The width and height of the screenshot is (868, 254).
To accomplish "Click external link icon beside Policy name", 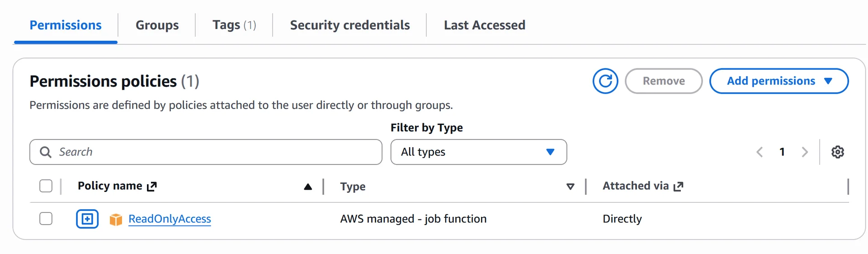I will 152,186.
